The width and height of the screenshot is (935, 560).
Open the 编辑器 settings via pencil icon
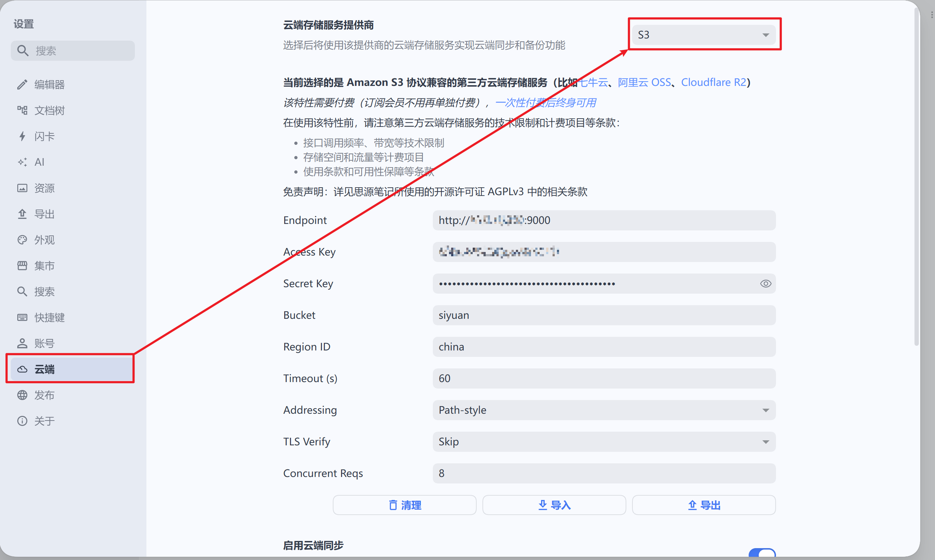pos(22,84)
